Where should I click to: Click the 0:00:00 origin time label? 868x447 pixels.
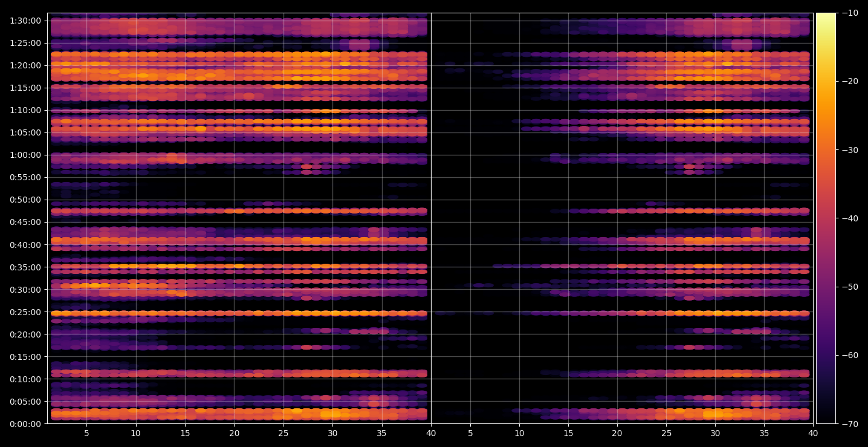pyautogui.click(x=25, y=423)
